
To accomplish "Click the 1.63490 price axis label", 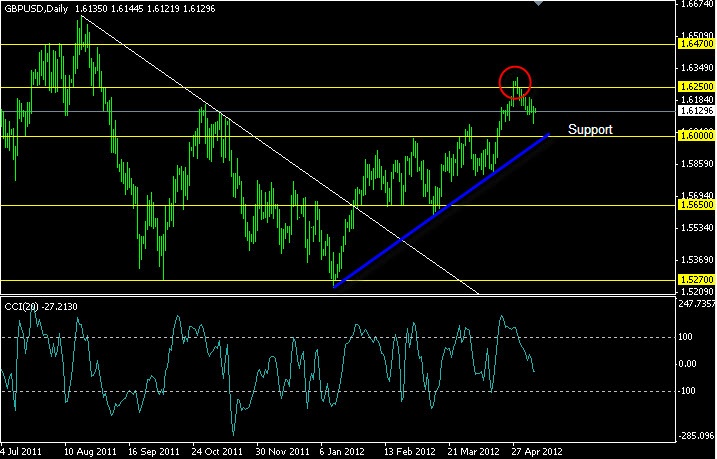I will [x=696, y=68].
